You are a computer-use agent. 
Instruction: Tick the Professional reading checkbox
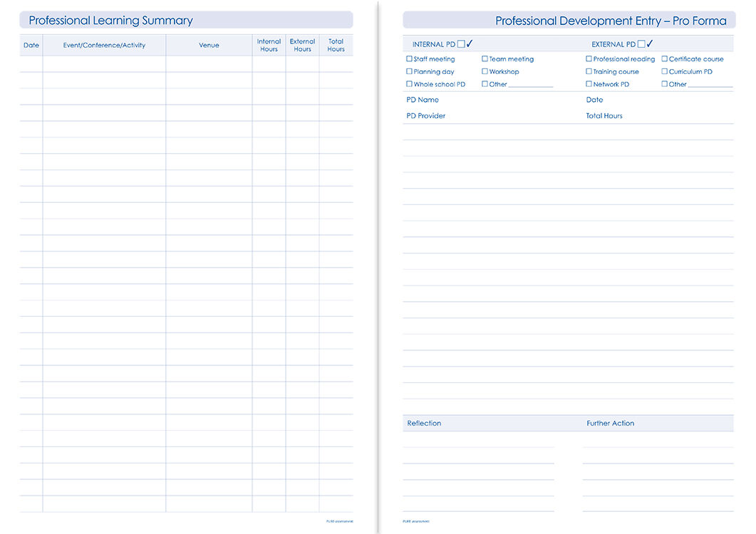tap(589, 59)
